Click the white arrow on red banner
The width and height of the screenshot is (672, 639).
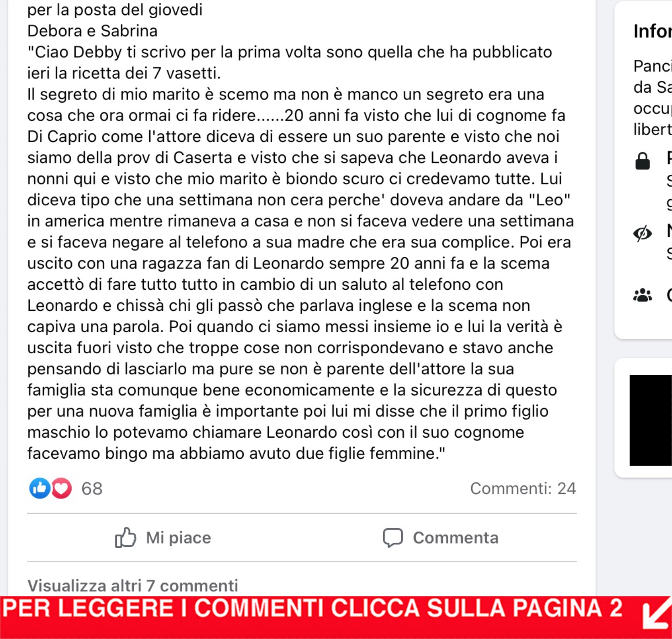point(656,617)
